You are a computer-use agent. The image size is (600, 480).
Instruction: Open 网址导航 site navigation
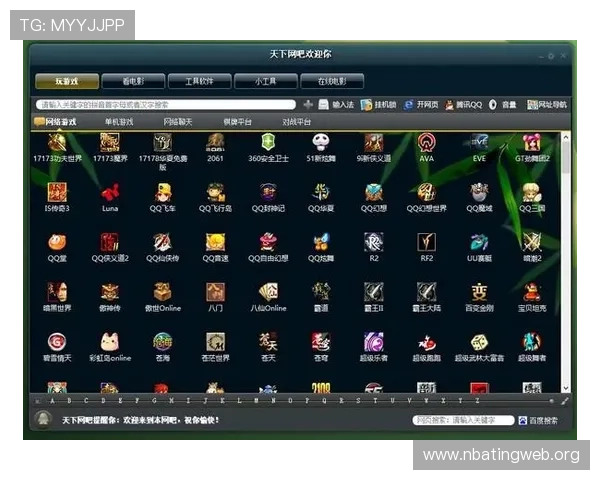pyautogui.click(x=547, y=104)
